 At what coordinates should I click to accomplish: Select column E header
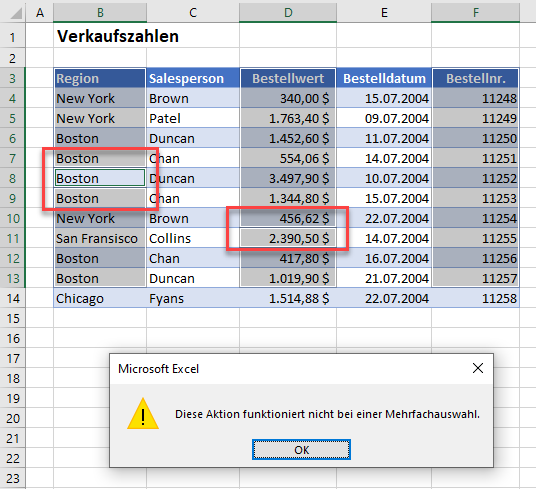click(x=384, y=12)
